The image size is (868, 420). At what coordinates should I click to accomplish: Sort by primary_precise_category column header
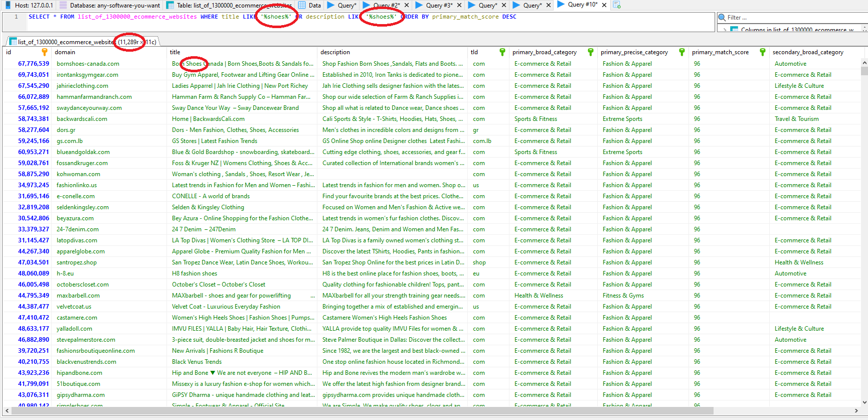[x=643, y=52]
